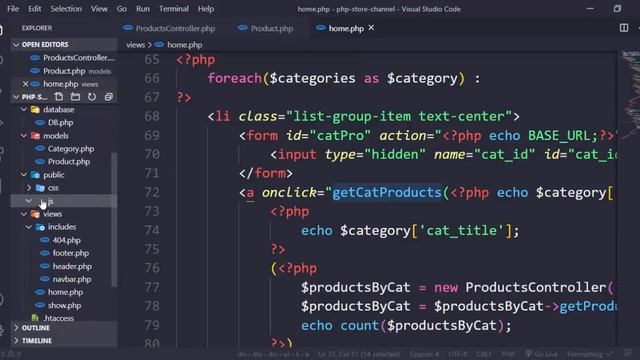Open 404.php file

click(x=66, y=240)
